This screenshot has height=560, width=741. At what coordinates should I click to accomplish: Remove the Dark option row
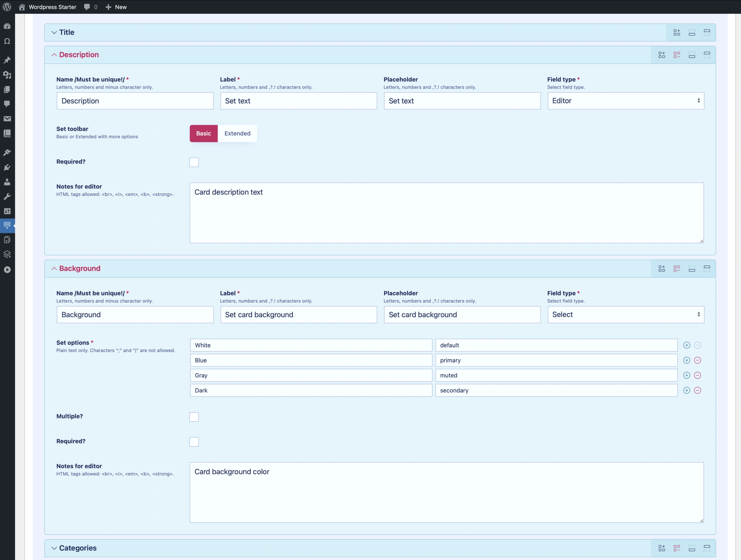(697, 390)
